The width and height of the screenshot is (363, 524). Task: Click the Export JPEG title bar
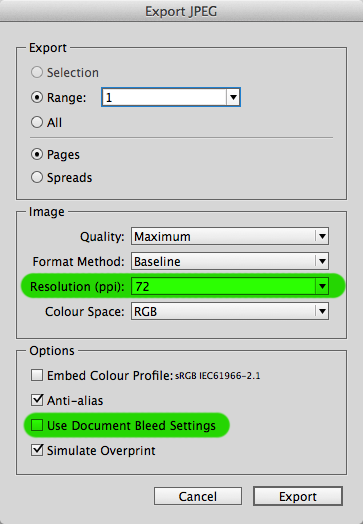point(182,11)
